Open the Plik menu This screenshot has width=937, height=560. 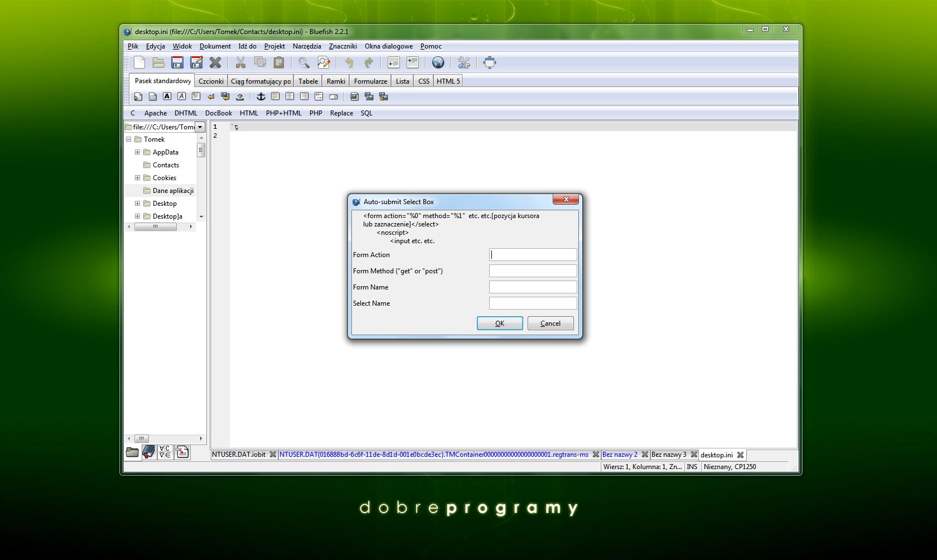(x=133, y=46)
